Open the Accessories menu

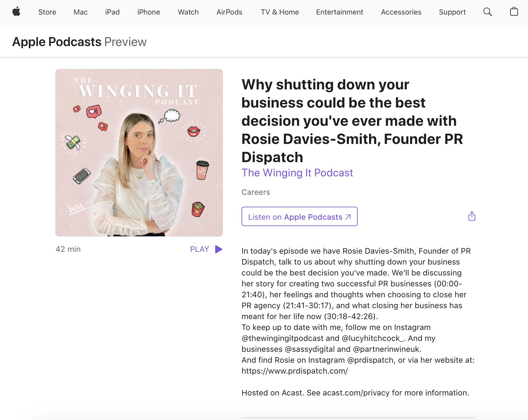click(x=401, y=12)
